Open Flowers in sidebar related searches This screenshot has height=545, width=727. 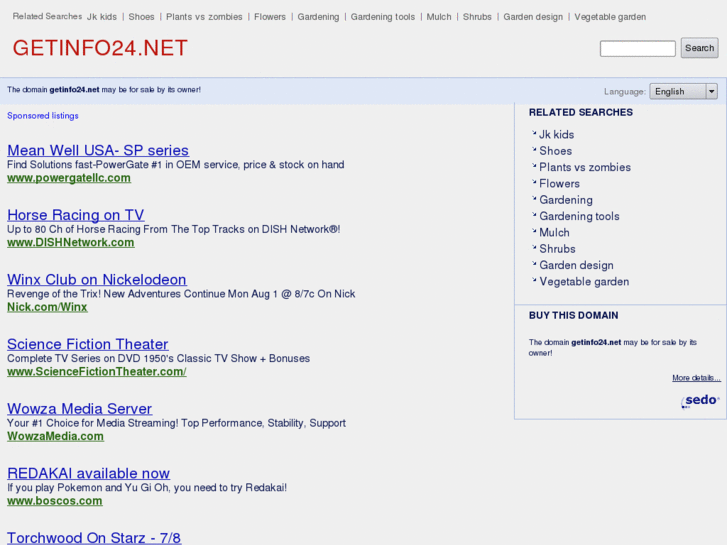[x=559, y=184]
